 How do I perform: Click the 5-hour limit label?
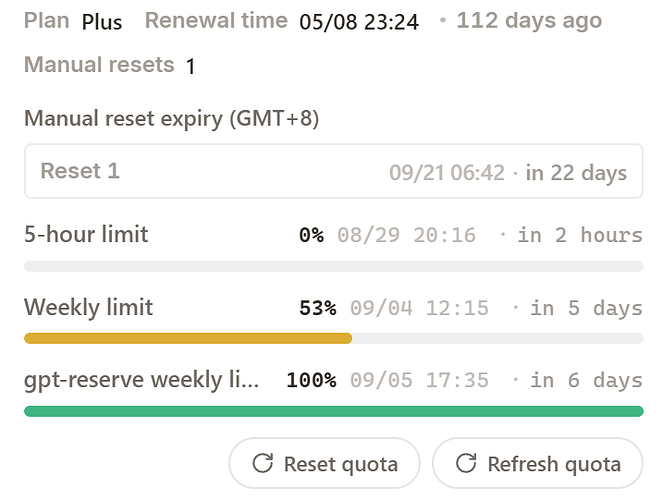pyautogui.click(x=86, y=234)
